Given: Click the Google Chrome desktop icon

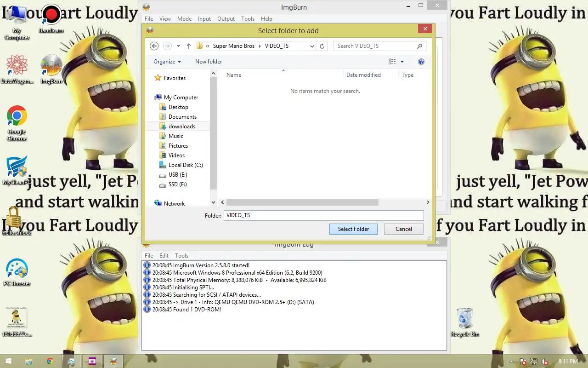Looking at the screenshot, I should [x=17, y=124].
